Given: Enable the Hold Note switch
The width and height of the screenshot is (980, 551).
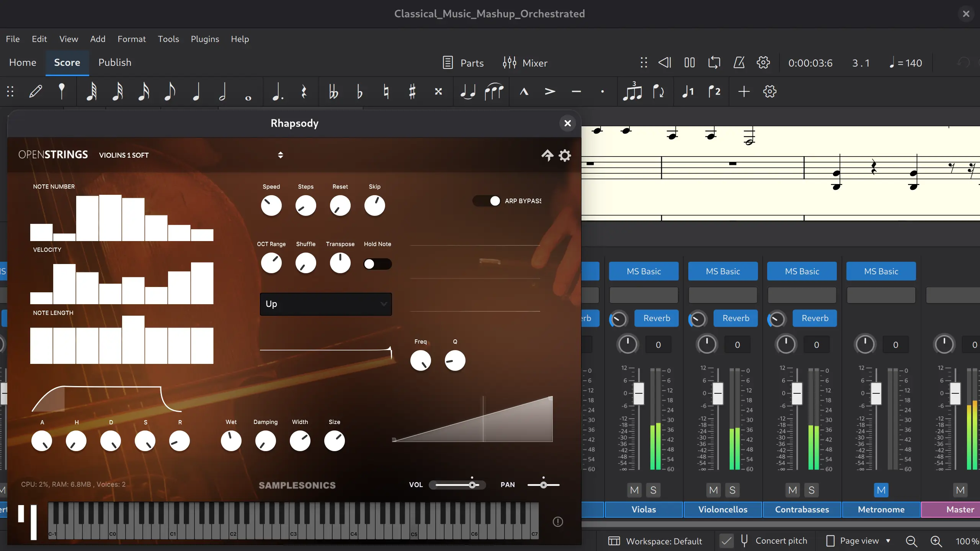Looking at the screenshot, I should [x=377, y=264].
